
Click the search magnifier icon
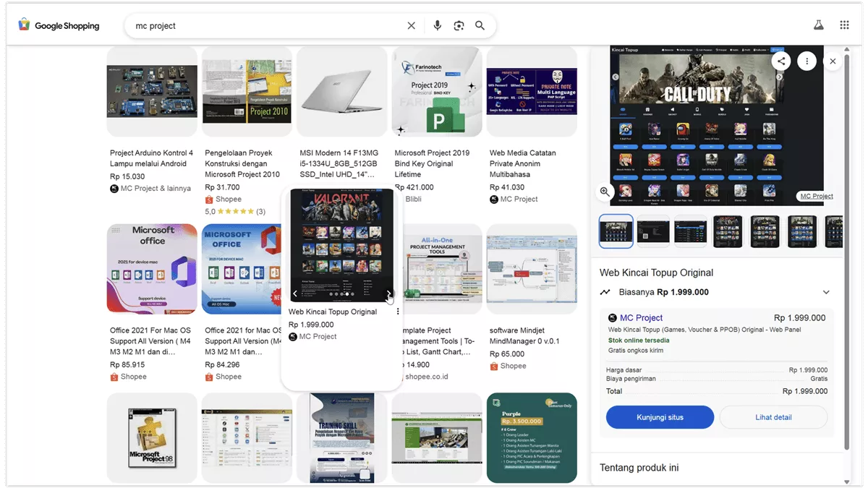(480, 25)
